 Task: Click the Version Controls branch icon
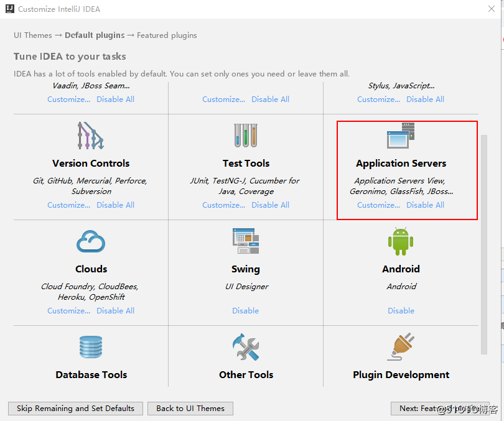click(x=91, y=136)
